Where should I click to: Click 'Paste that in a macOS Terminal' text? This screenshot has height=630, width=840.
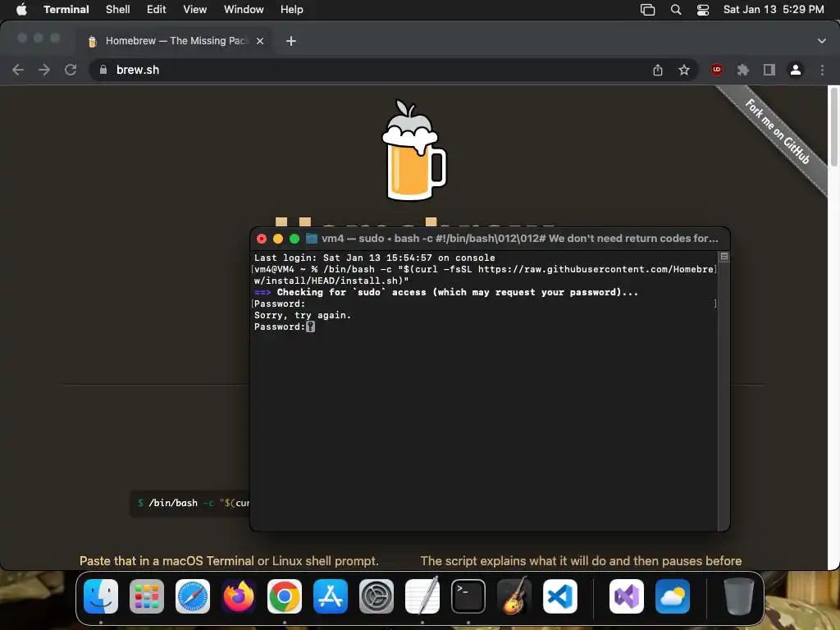click(x=230, y=561)
